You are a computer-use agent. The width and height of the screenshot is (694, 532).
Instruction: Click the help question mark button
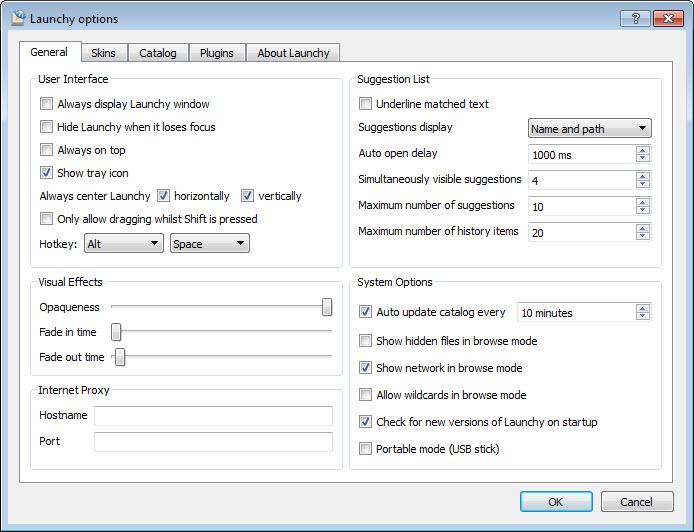point(636,19)
